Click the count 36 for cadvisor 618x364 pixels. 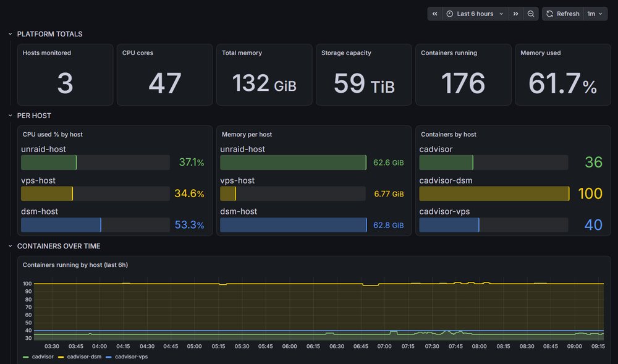593,163
